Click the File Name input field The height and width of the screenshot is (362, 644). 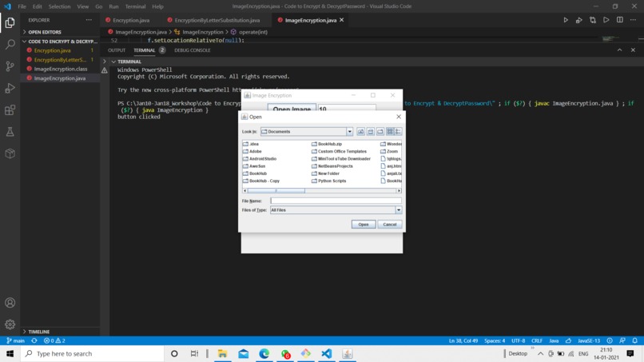[336, 201]
